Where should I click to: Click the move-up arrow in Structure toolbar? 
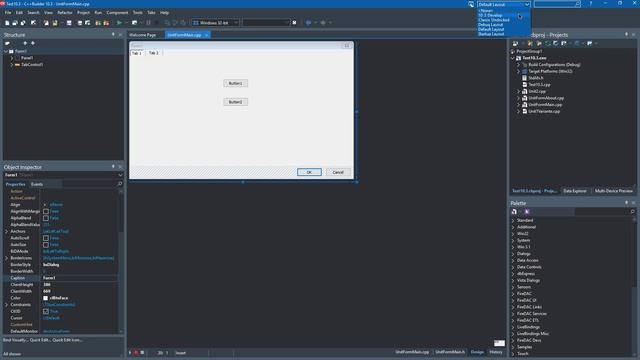[25, 43]
